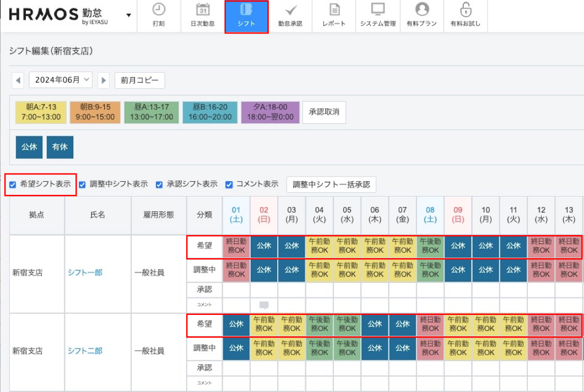Image resolution: width=584 pixels, height=392 pixels.
Task: Click 調整中シフト一括承認 button
Action: pyautogui.click(x=331, y=185)
